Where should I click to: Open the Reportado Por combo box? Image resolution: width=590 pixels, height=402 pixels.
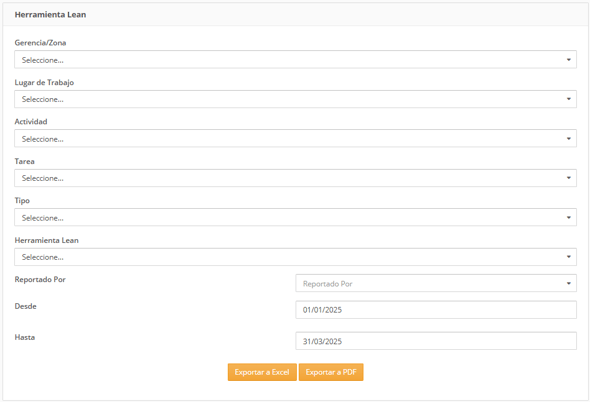[436, 283]
